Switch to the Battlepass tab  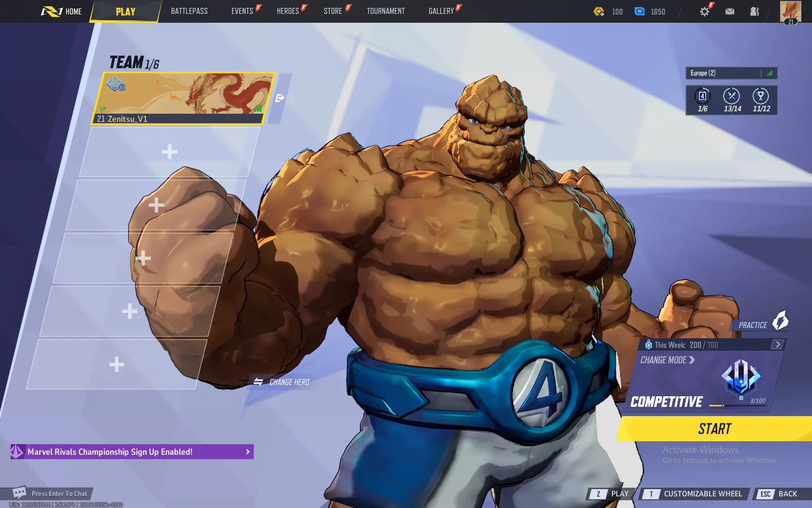189,11
